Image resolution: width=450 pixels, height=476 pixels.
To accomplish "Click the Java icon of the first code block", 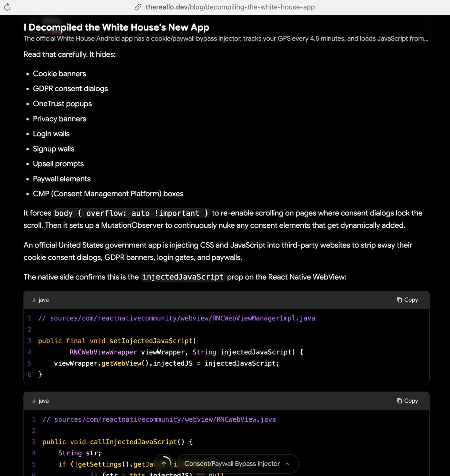I will pos(34,300).
